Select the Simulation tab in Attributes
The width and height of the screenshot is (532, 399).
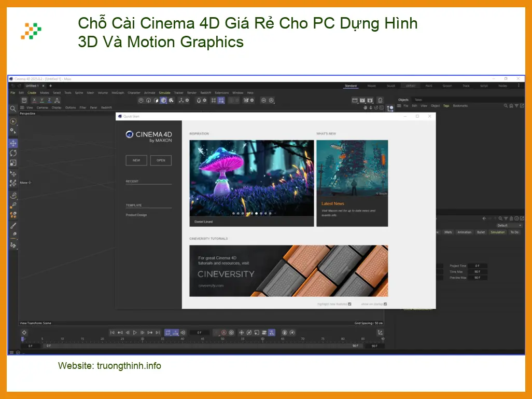pos(497,232)
